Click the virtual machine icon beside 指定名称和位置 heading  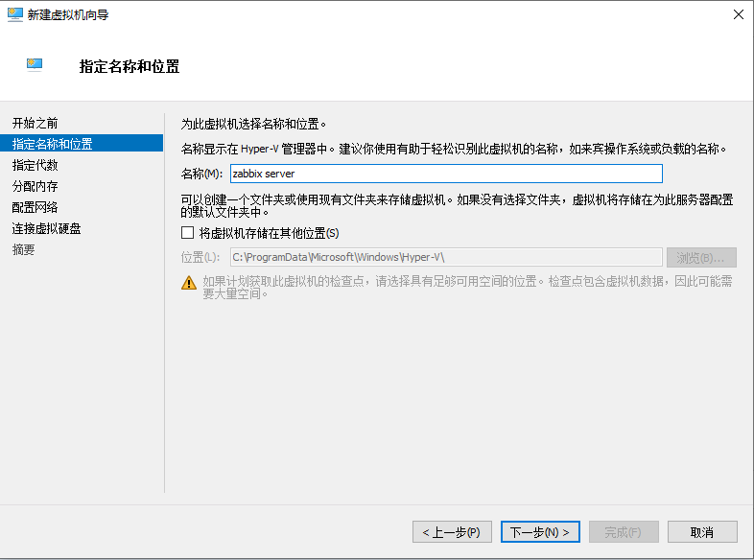[x=35, y=64]
